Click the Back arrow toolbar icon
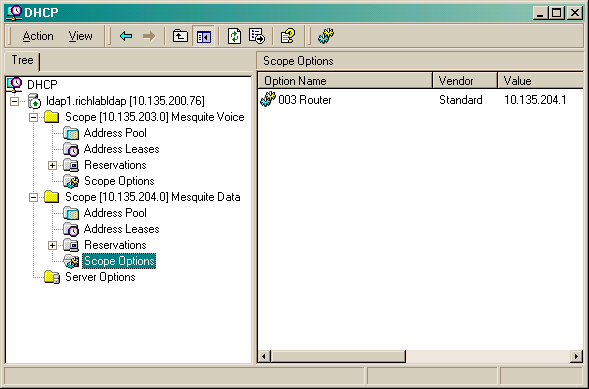Image resolution: width=589 pixels, height=389 pixels. pos(126,36)
